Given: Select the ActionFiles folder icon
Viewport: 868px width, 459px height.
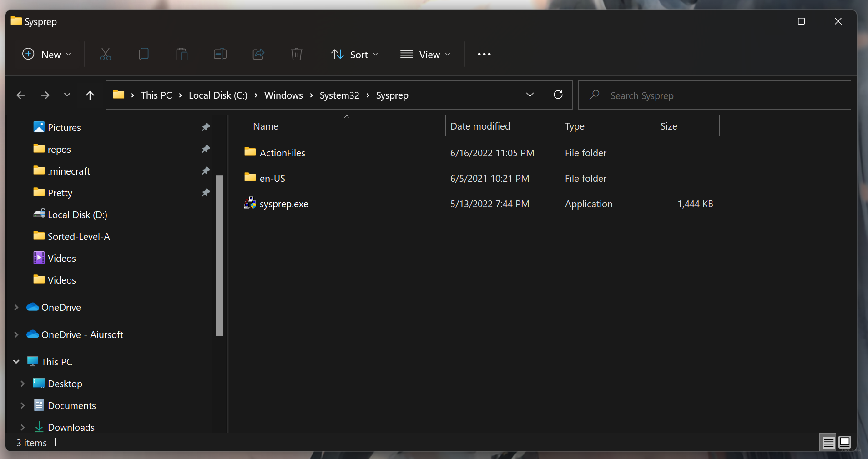Looking at the screenshot, I should [x=250, y=152].
